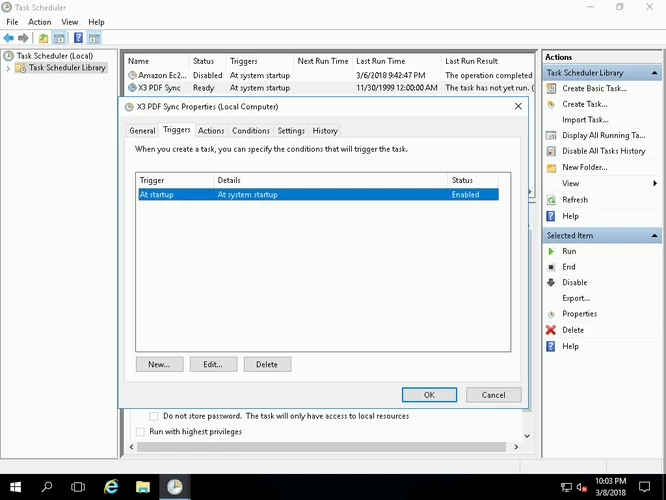Select the Amazon Ec2 task row

[330, 75]
